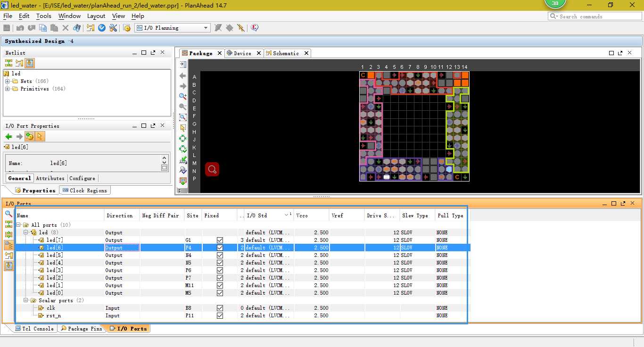Screen dimensions: 644x347
Task: Open the Tools menu
Action: (x=43, y=16)
